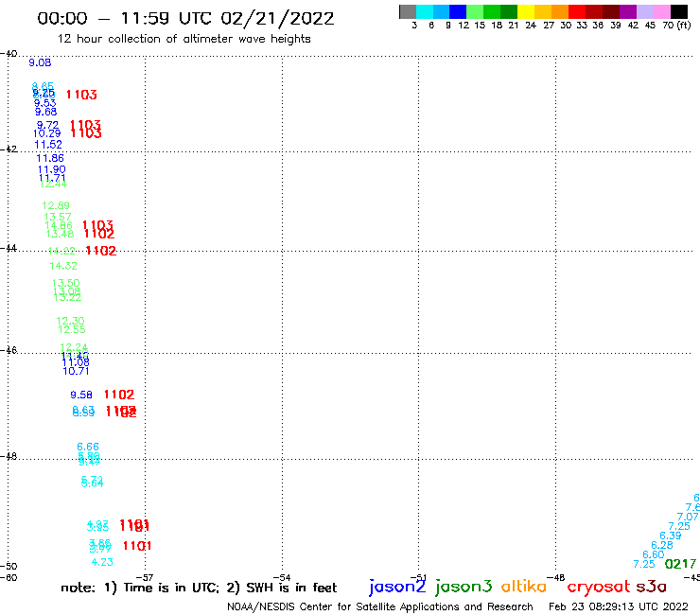Viewport: 700px width, 615px height.
Task: Click the gray legend color swatch
Action: click(x=408, y=11)
